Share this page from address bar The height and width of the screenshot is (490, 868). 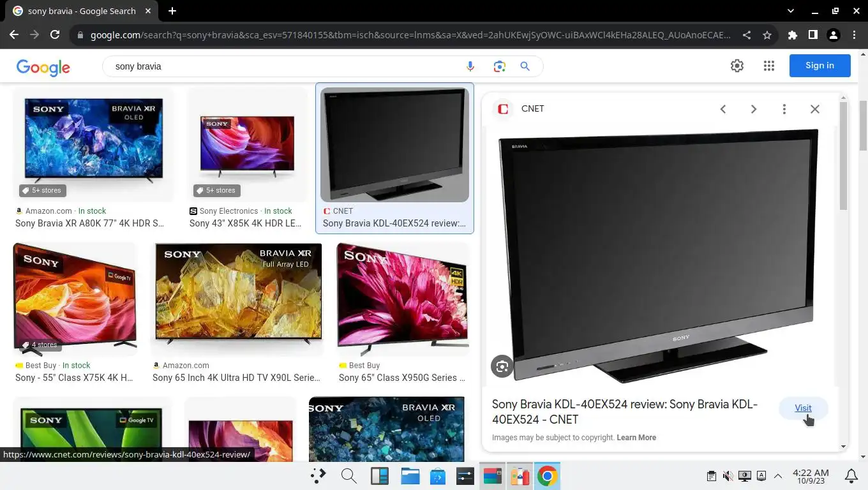coord(746,35)
